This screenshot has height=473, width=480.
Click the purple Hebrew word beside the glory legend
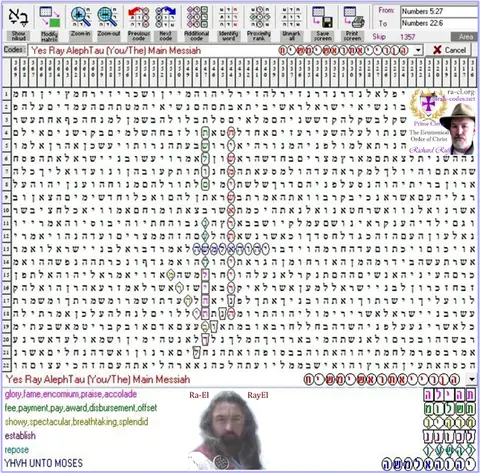(449, 395)
